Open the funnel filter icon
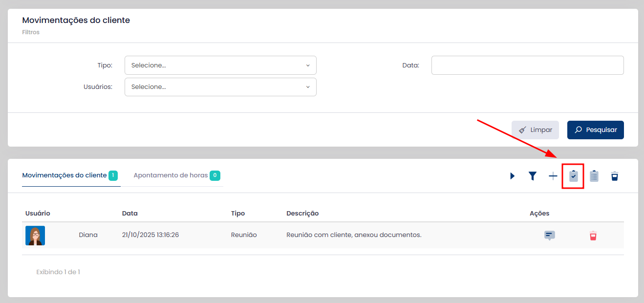 coord(533,176)
